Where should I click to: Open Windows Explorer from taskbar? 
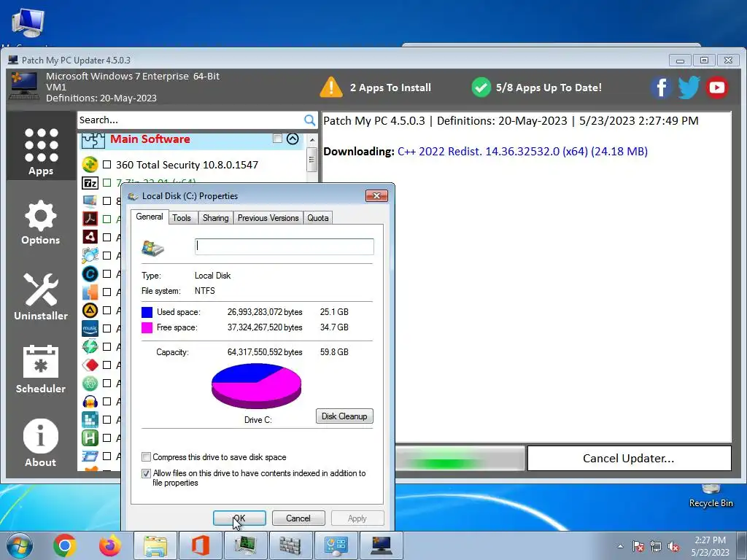[x=155, y=545]
